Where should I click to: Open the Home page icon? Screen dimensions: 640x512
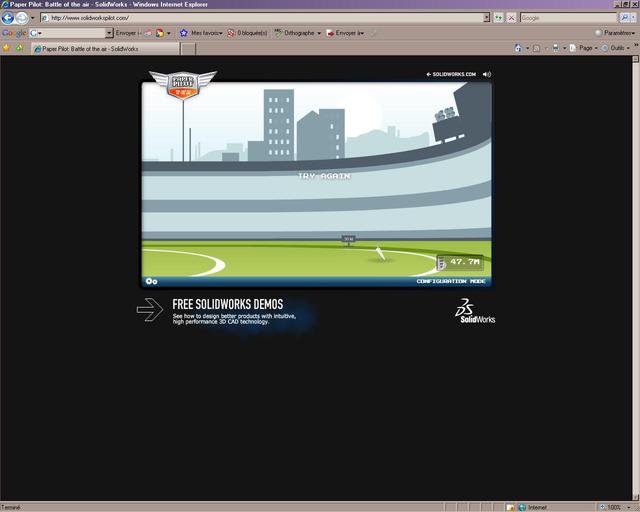(518, 48)
